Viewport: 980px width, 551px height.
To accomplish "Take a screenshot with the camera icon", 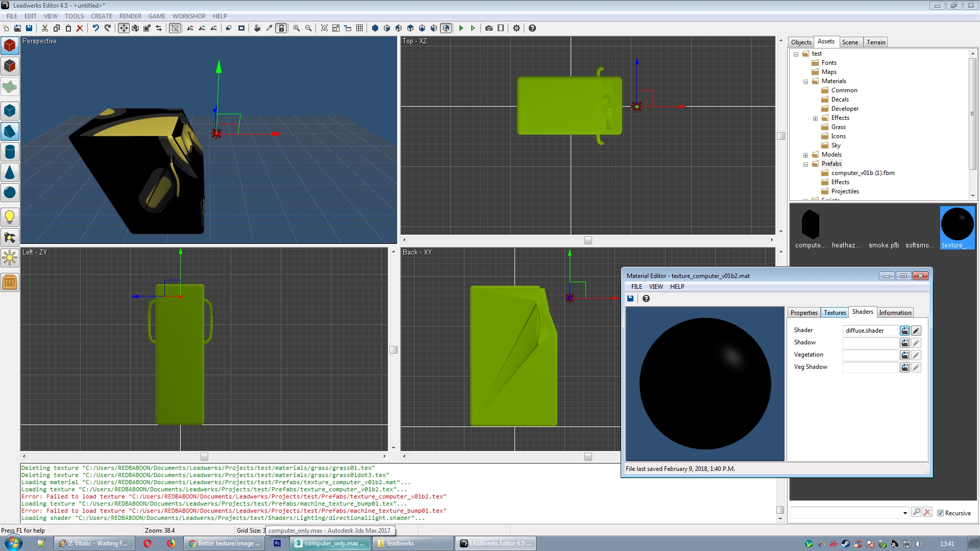I will tap(488, 28).
